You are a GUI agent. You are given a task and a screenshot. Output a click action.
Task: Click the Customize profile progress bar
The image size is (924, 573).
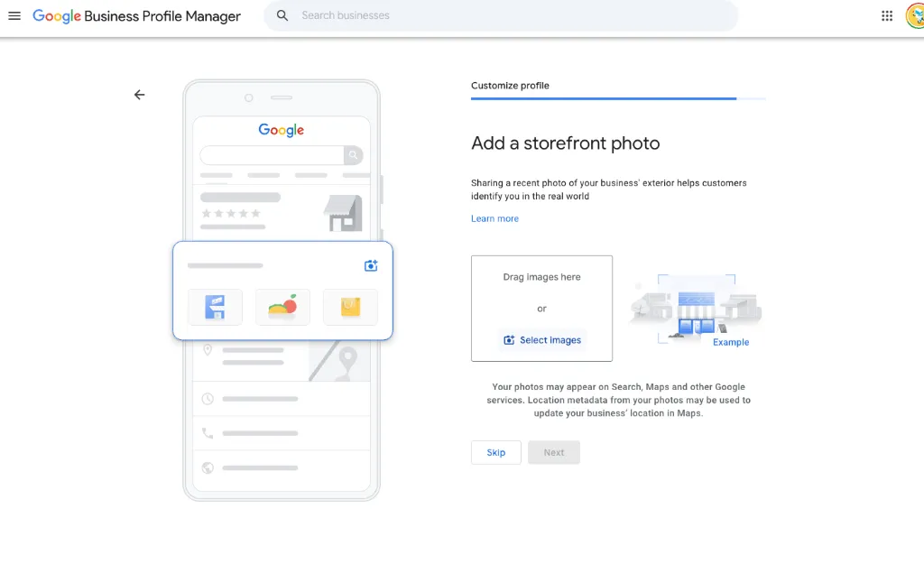pos(618,98)
